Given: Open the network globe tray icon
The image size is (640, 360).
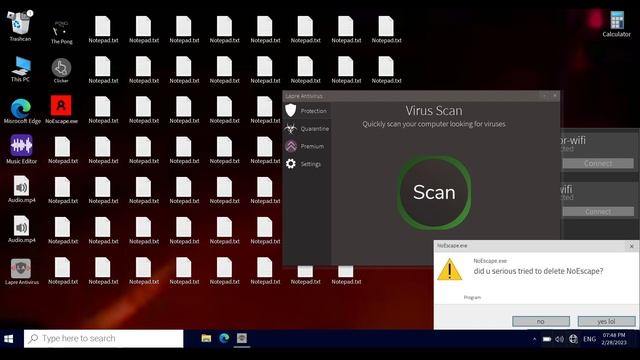Looking at the screenshot, I should 573,339.
